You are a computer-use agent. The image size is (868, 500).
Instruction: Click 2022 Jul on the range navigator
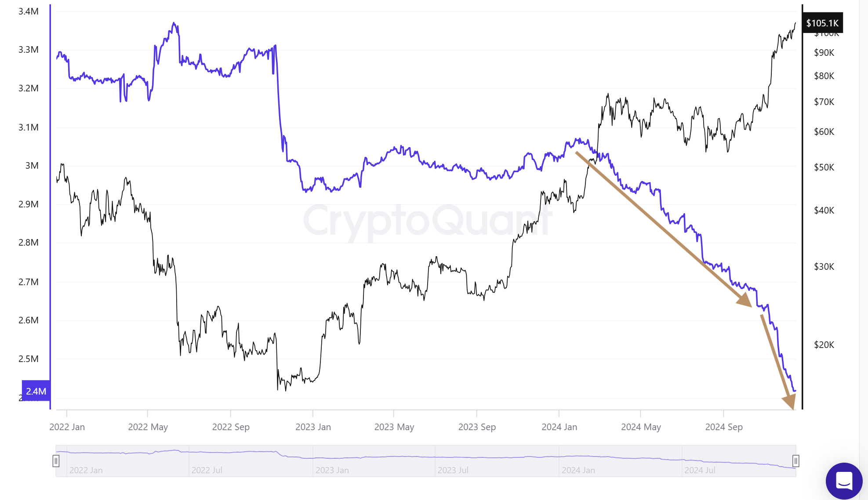point(207,470)
